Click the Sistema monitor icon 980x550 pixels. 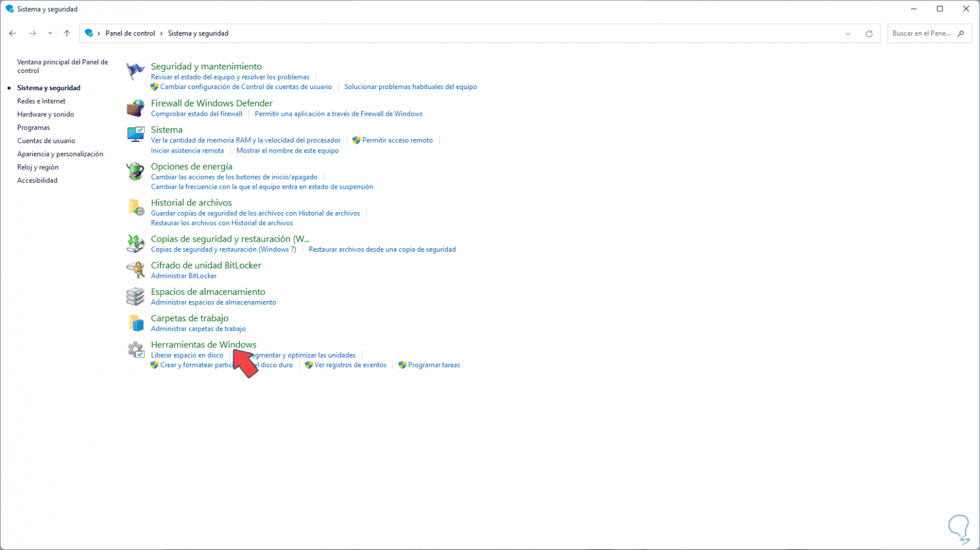[x=135, y=134]
